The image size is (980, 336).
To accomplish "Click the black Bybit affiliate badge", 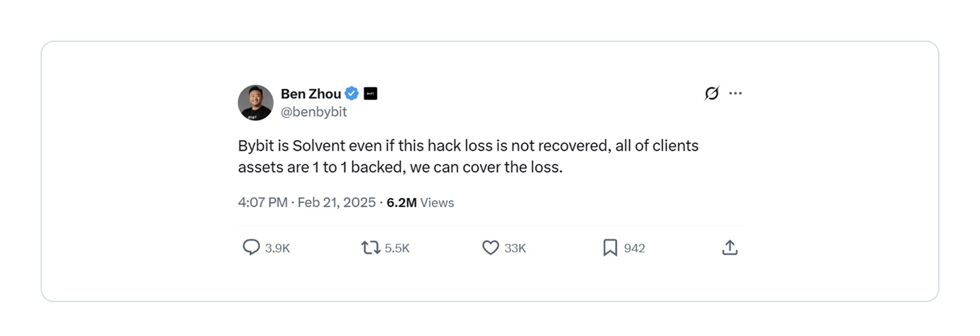I will [370, 94].
